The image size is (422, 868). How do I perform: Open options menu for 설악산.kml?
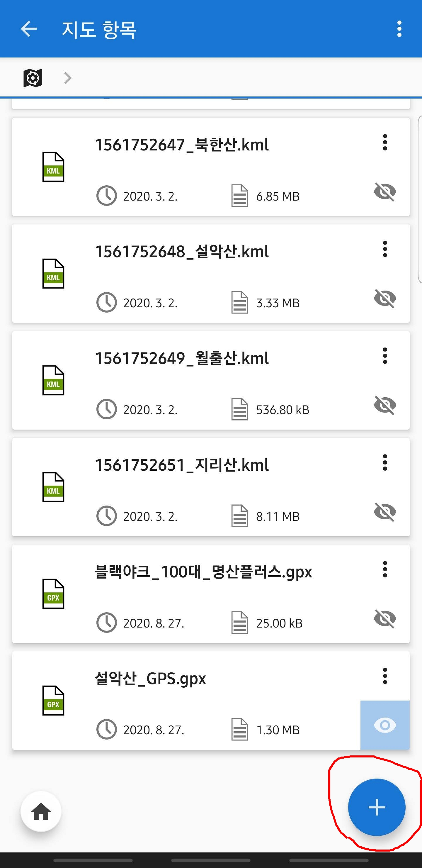[384, 249]
